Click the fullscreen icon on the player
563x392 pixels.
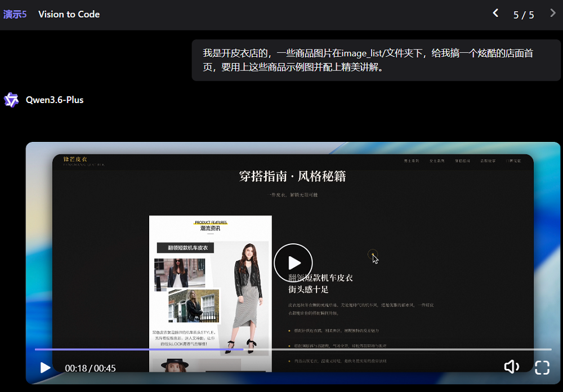(x=542, y=368)
